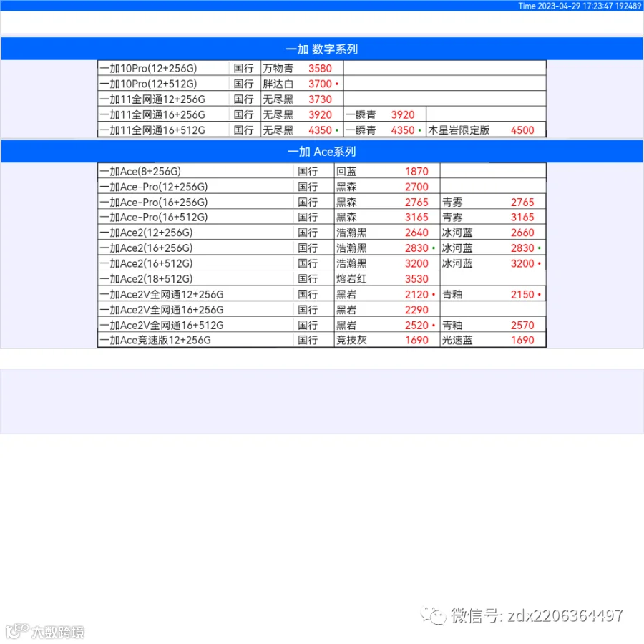Click the color name '回蓝'
Screen dimensions: 644x644
point(346,171)
